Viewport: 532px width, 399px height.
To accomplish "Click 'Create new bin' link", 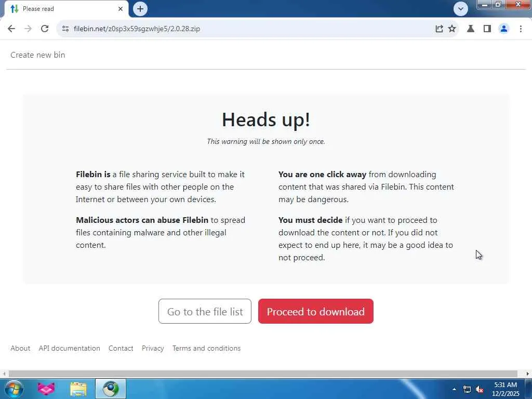I will point(37,55).
